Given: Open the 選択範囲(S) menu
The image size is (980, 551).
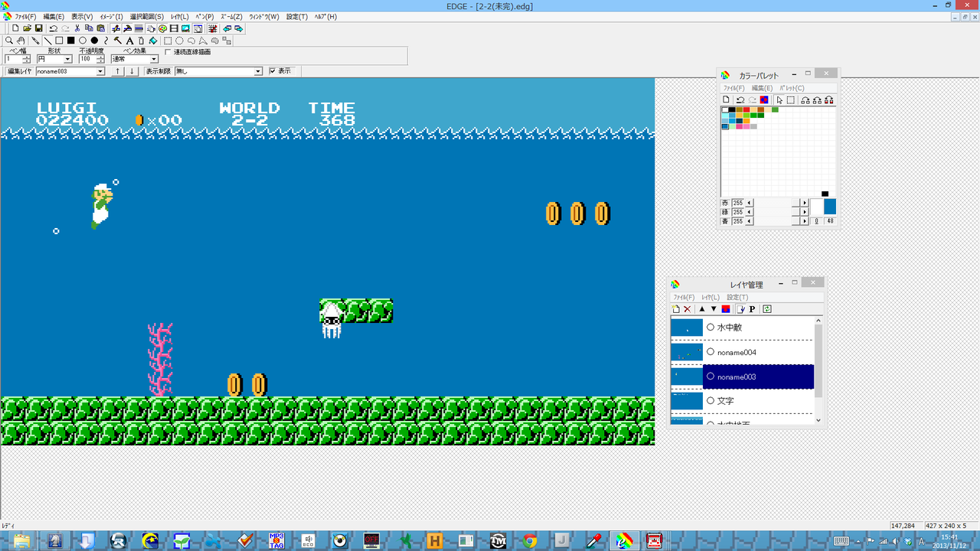Looking at the screenshot, I should tap(147, 17).
